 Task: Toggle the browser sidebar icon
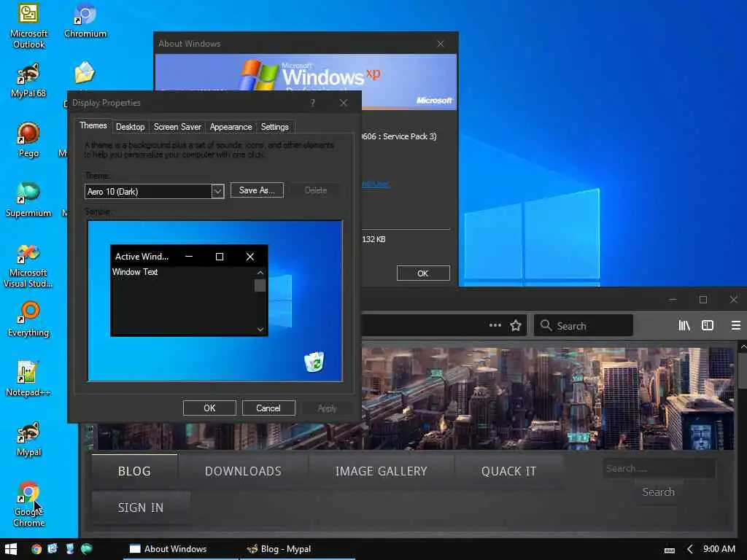[x=708, y=325]
